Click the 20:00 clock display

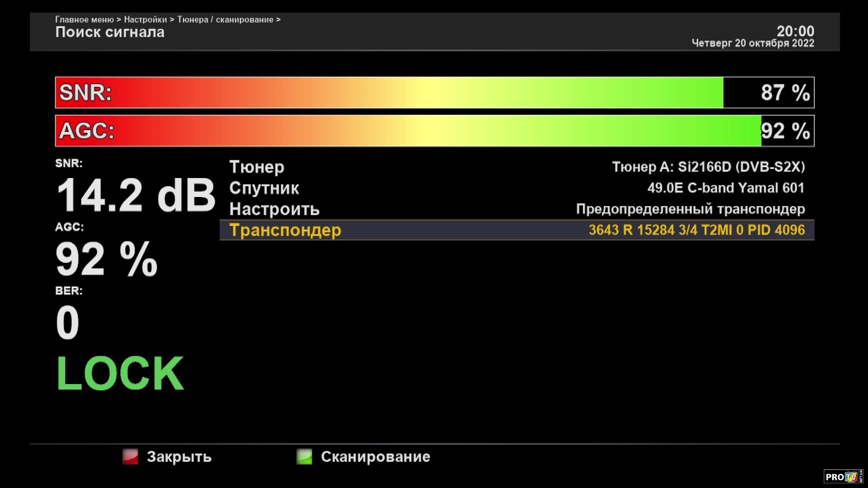pyautogui.click(x=795, y=31)
